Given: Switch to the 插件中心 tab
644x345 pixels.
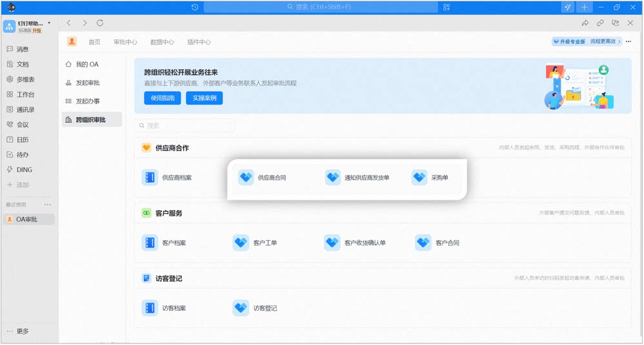Looking at the screenshot, I should (x=199, y=42).
